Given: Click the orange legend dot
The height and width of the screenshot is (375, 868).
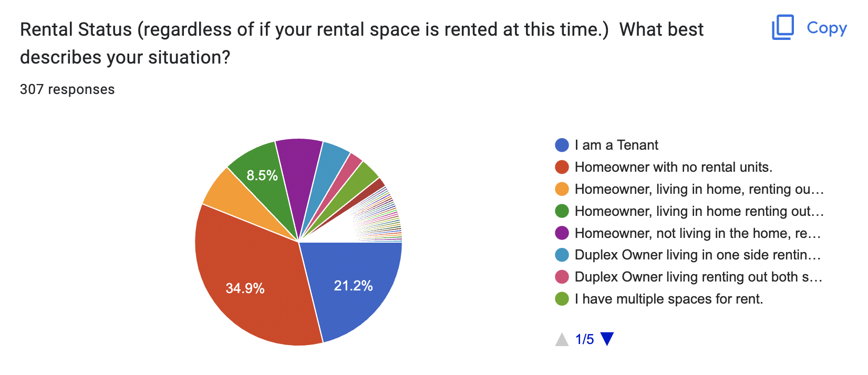Looking at the screenshot, I should click(562, 189).
